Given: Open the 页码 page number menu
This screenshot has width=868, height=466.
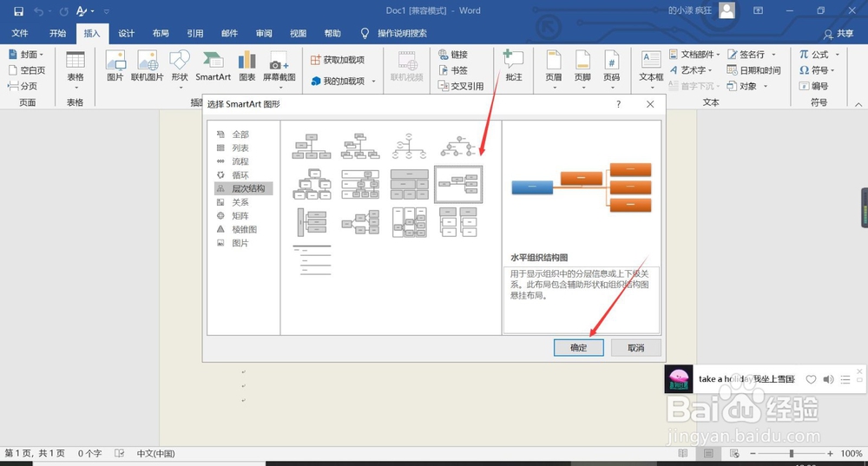Looking at the screenshot, I should pyautogui.click(x=612, y=69).
